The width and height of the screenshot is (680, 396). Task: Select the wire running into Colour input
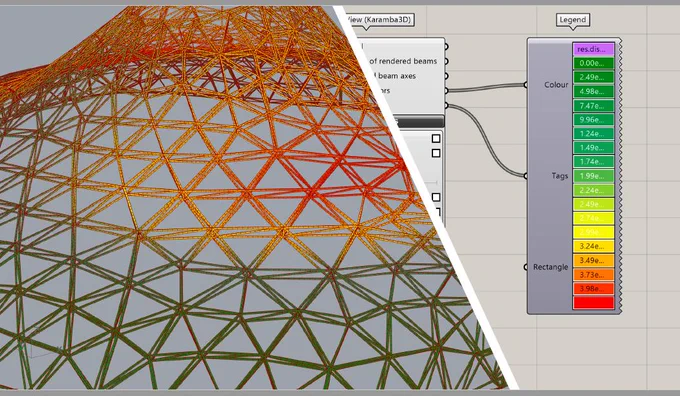click(486, 88)
